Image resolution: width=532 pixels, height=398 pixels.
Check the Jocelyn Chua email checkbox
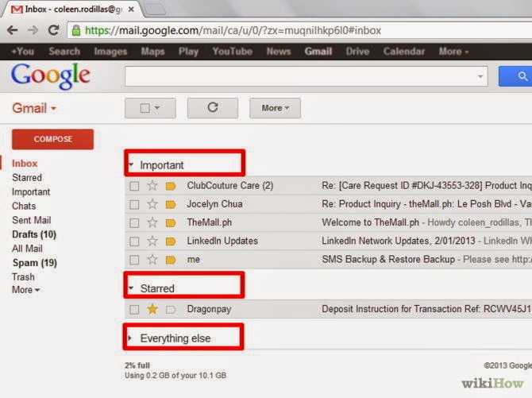pos(134,204)
